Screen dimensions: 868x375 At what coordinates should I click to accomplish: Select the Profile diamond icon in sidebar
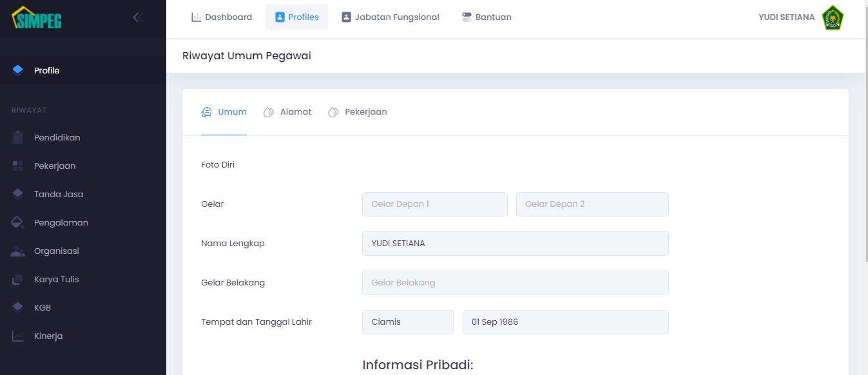click(x=17, y=70)
